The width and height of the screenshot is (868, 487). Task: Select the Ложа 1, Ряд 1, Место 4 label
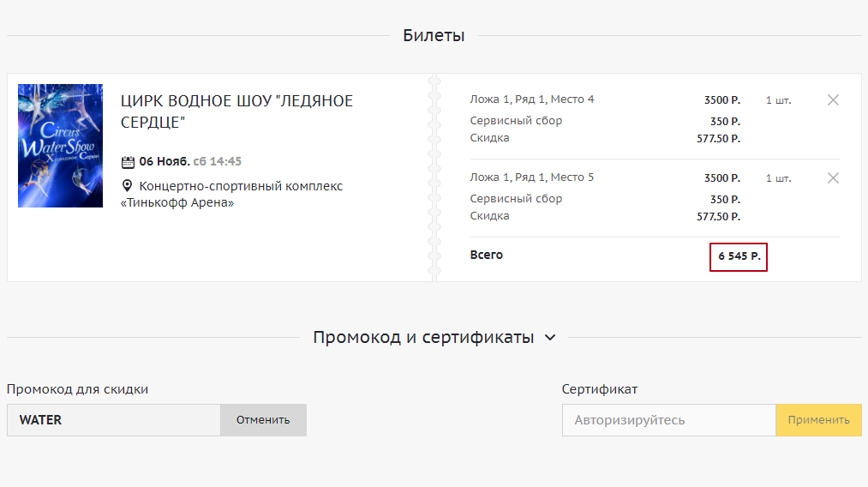click(x=531, y=99)
